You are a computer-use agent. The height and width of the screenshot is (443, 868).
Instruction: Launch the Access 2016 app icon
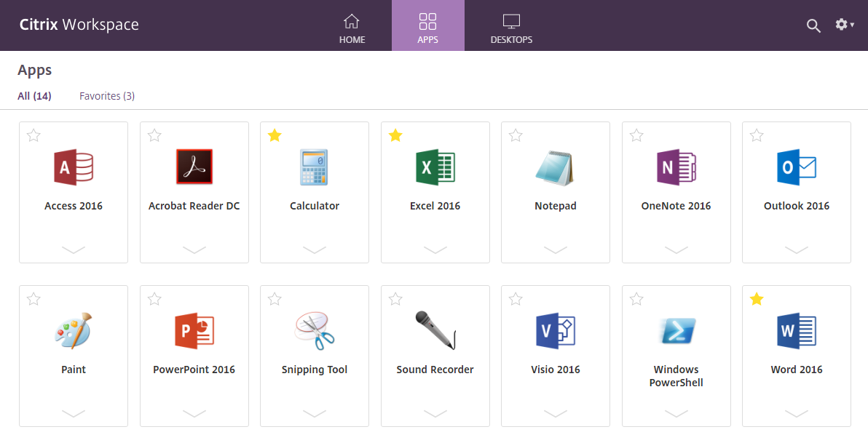click(x=73, y=167)
